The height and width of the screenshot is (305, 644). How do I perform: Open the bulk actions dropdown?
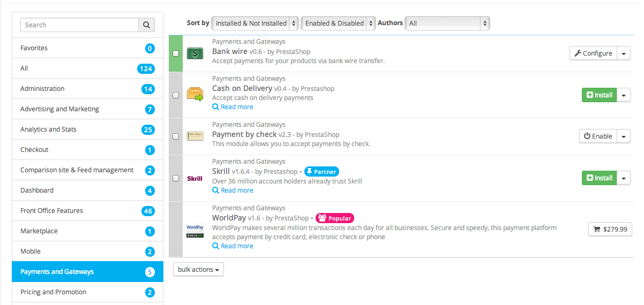click(x=198, y=270)
